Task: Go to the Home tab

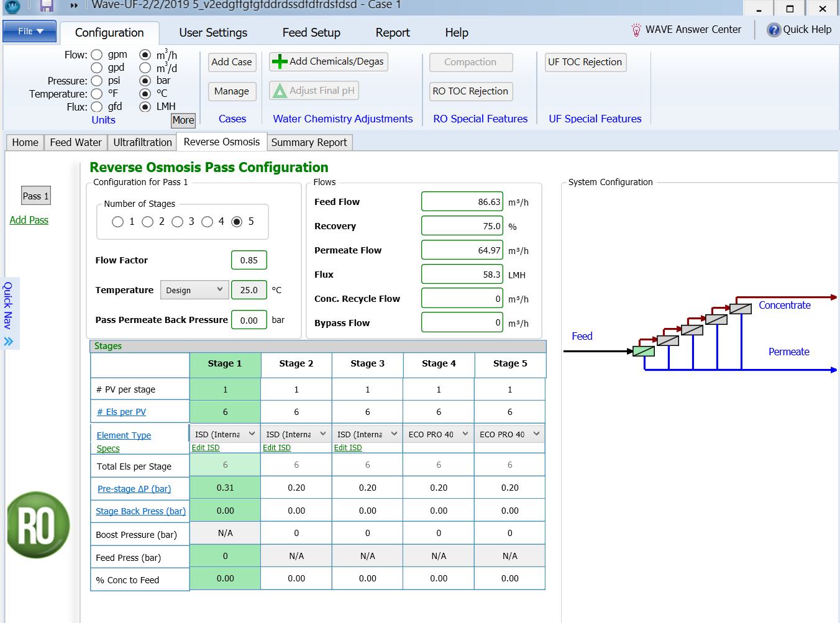Action: pos(25,142)
